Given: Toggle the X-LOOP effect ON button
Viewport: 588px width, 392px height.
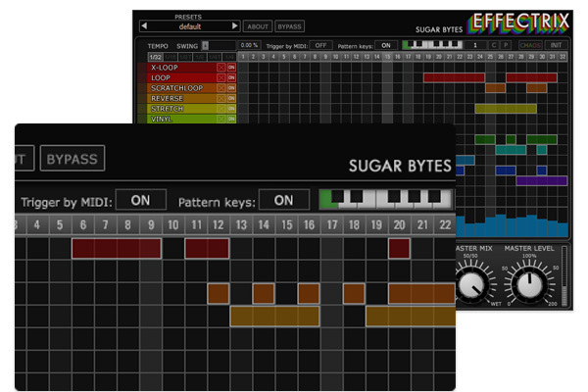Looking at the screenshot, I should [x=231, y=67].
